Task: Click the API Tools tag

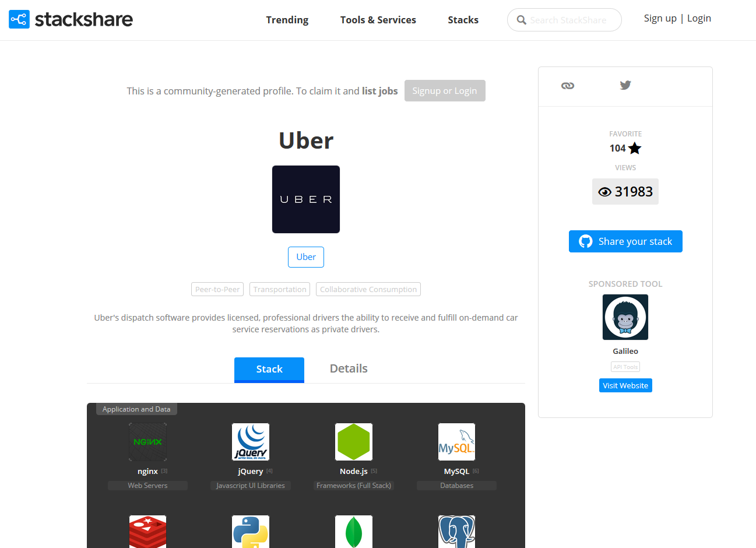Action: pyautogui.click(x=625, y=367)
